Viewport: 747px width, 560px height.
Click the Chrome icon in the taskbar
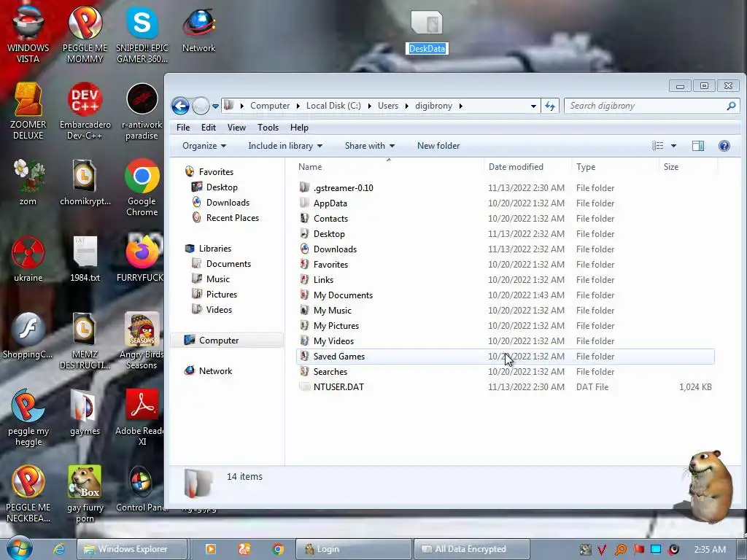278,549
